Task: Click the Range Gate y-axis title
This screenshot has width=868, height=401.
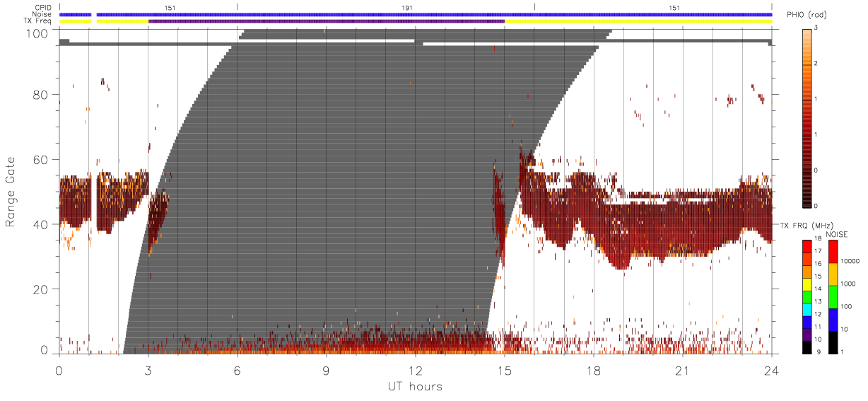Action: 11,192
